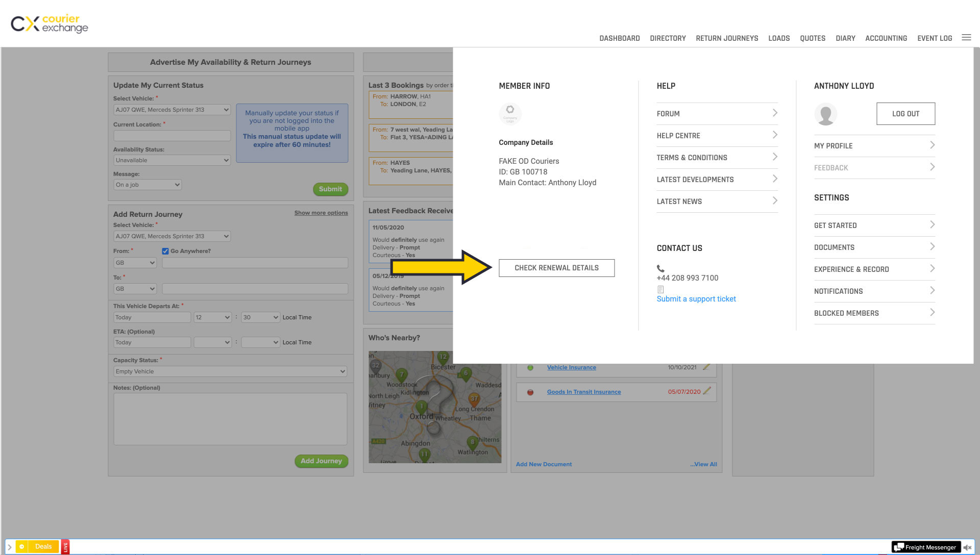Open Get Started settings item
The image size is (980, 555).
click(874, 225)
